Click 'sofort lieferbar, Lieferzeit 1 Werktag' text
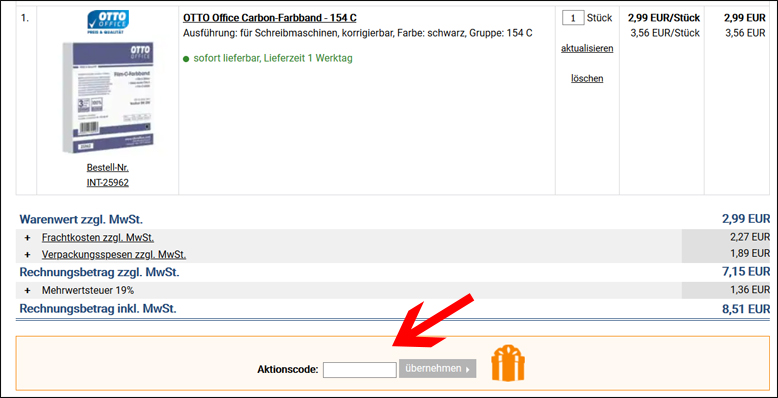 pyautogui.click(x=273, y=59)
